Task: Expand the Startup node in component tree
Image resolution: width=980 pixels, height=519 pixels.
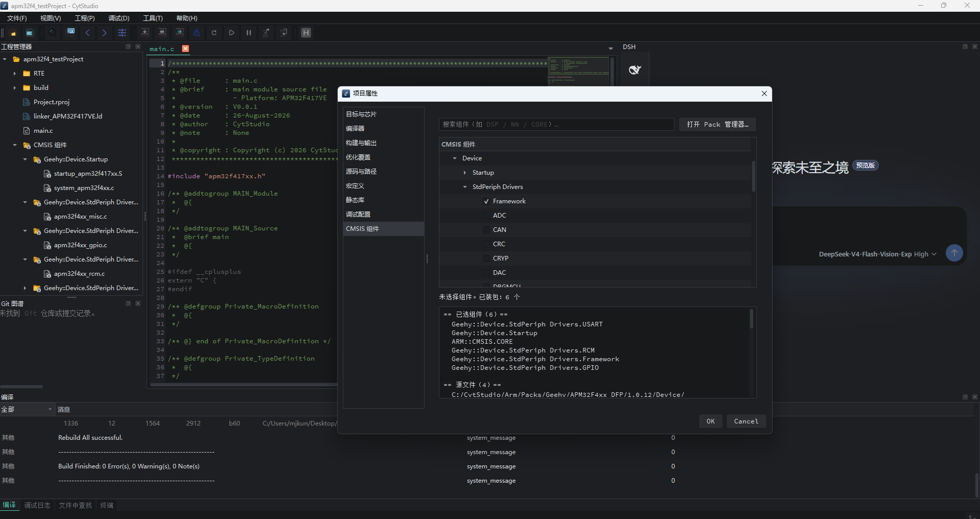Action: click(x=465, y=173)
